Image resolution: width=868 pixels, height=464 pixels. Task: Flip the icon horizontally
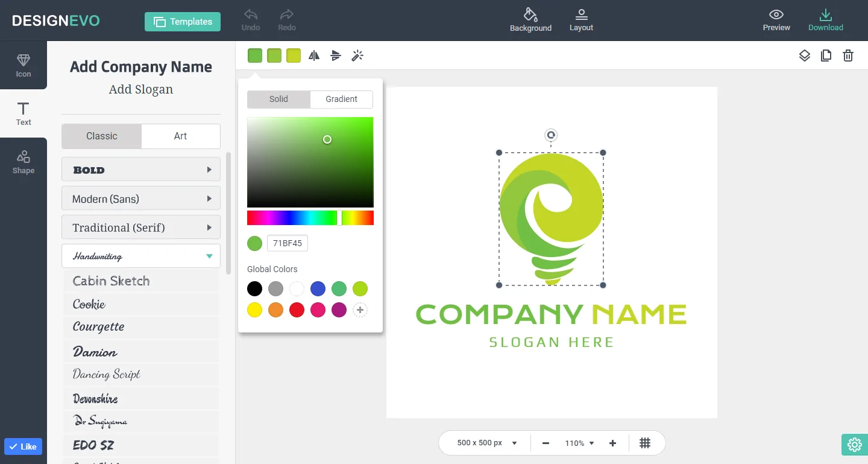pos(313,55)
